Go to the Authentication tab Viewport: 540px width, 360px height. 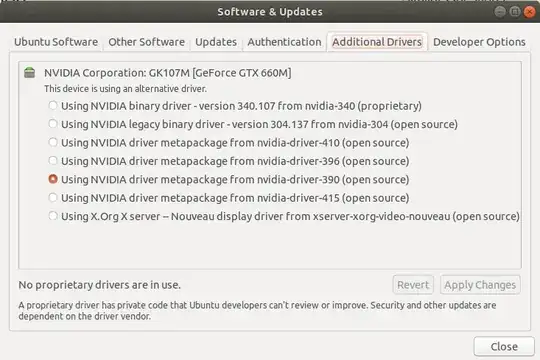tap(284, 42)
